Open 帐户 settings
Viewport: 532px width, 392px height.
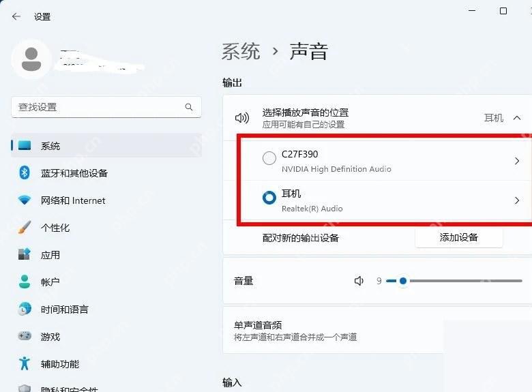pos(106,282)
